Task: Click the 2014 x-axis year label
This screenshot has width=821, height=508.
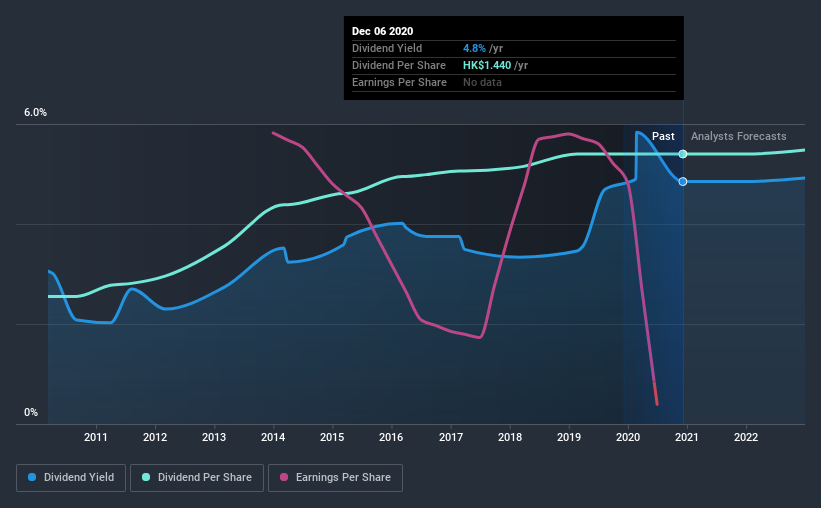Action: tap(273, 437)
